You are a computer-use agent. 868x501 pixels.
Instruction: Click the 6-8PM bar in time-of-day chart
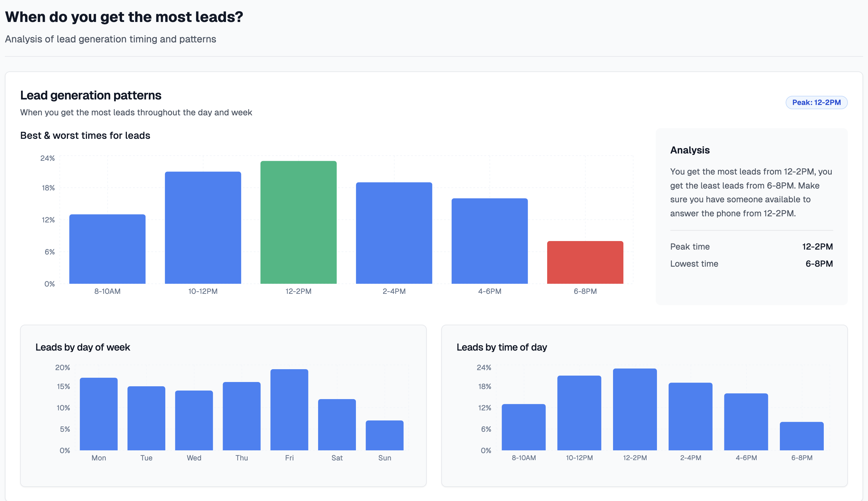(x=802, y=435)
